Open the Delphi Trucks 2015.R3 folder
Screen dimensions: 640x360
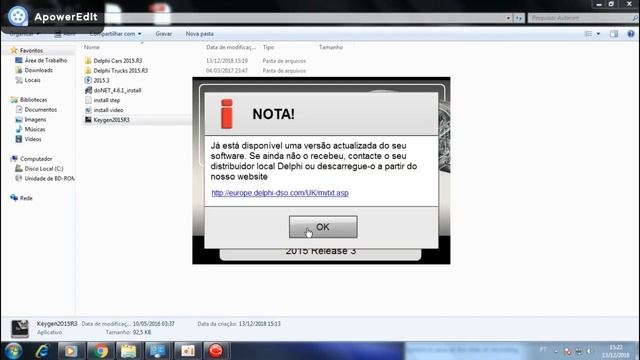click(x=120, y=71)
